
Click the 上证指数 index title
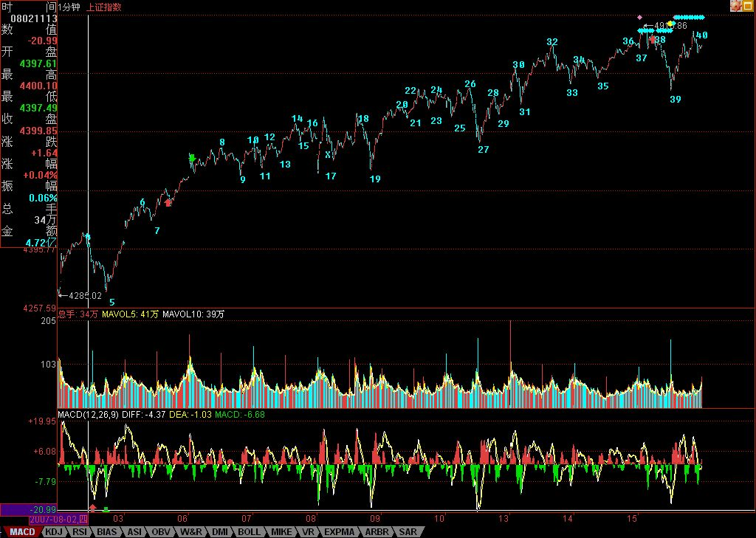104,7
